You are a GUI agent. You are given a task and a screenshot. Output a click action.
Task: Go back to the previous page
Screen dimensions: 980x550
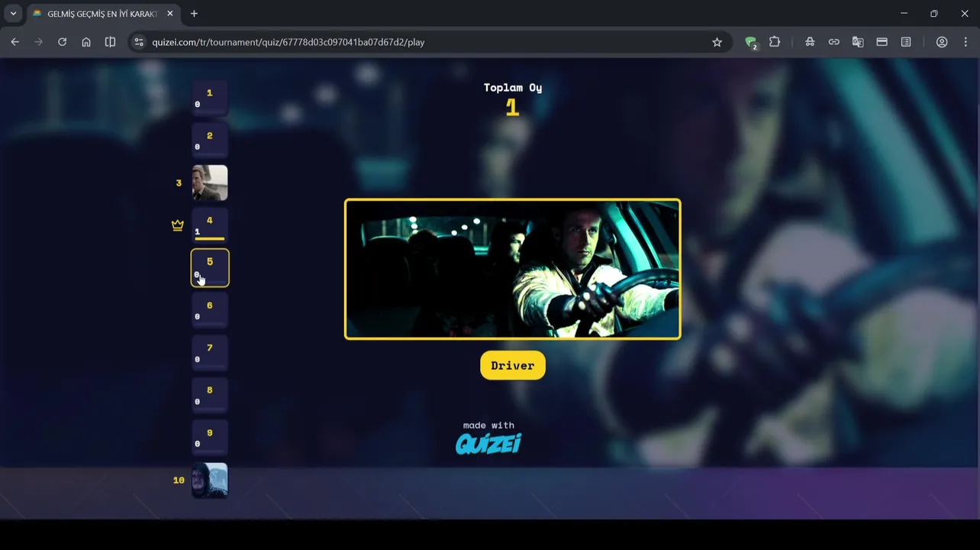coord(15,42)
